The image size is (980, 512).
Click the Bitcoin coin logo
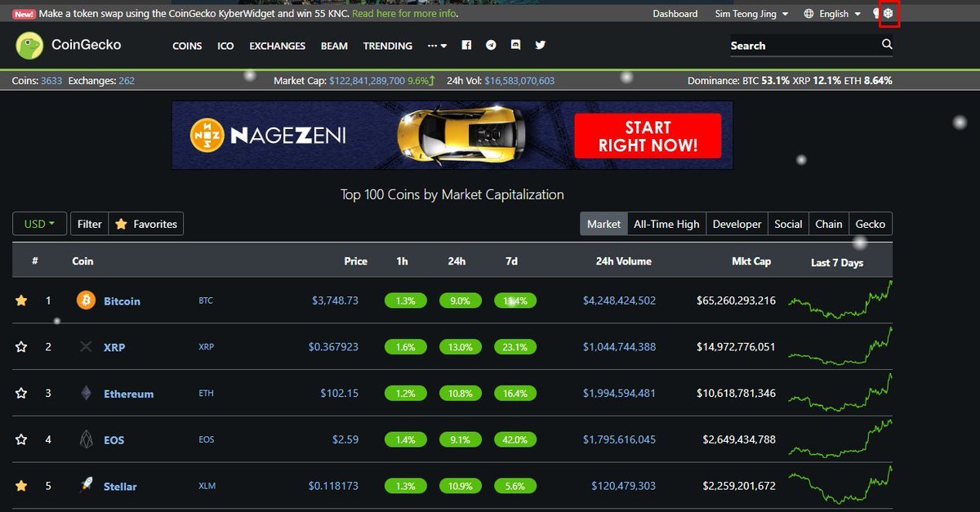[x=86, y=301]
